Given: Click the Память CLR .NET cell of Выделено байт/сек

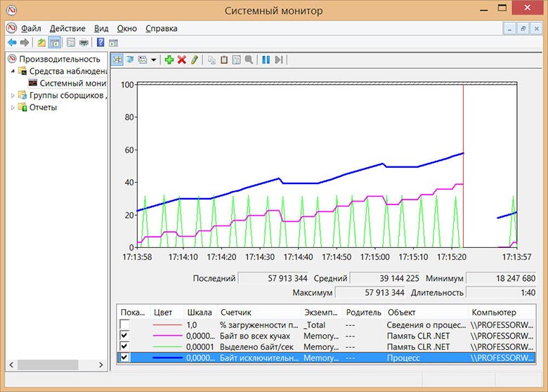Looking at the screenshot, I should pos(418,347).
